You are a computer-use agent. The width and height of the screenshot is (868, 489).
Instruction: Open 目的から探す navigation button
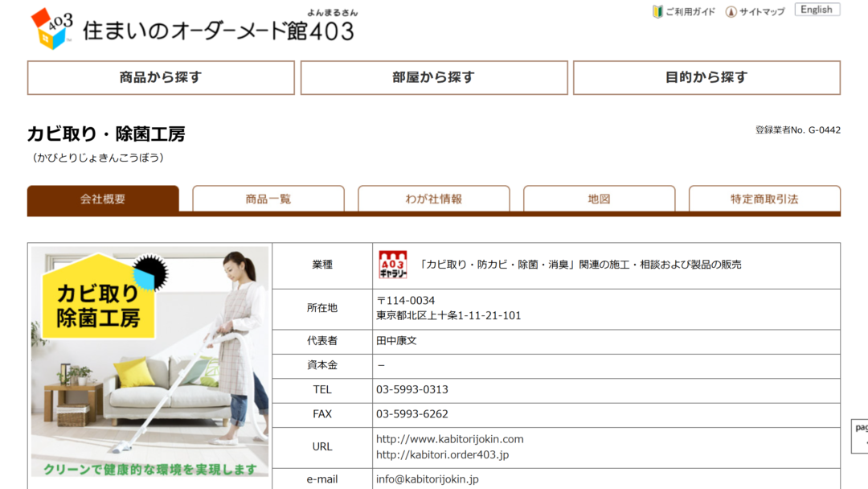tap(707, 77)
